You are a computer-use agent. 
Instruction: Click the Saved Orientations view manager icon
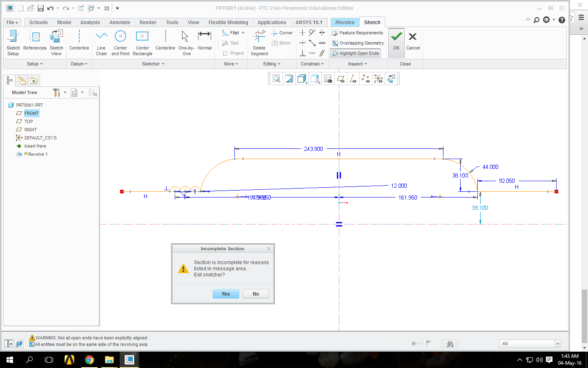[315, 79]
